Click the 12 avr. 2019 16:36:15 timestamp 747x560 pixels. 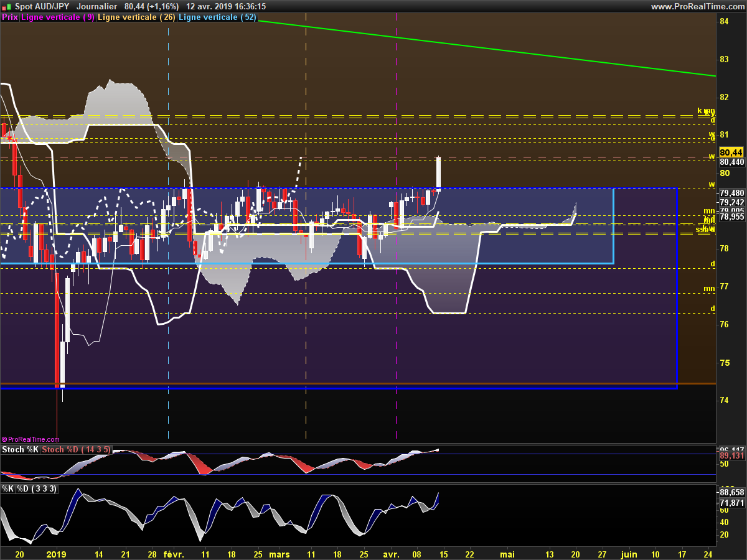227,6
